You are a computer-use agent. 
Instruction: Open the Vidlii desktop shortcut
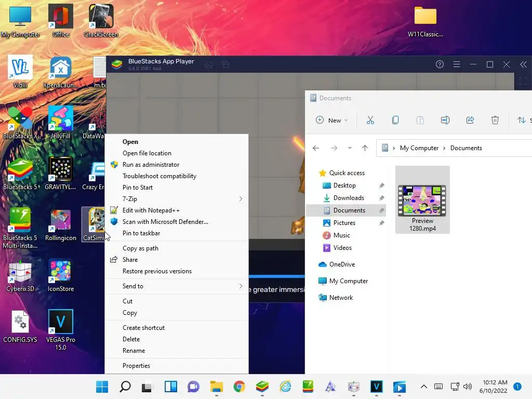[20, 71]
